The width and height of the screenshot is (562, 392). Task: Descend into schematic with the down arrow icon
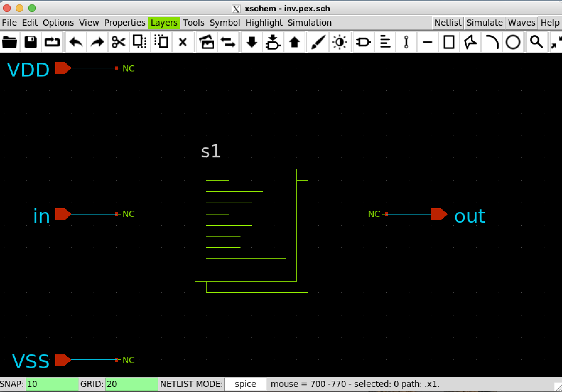click(x=251, y=42)
